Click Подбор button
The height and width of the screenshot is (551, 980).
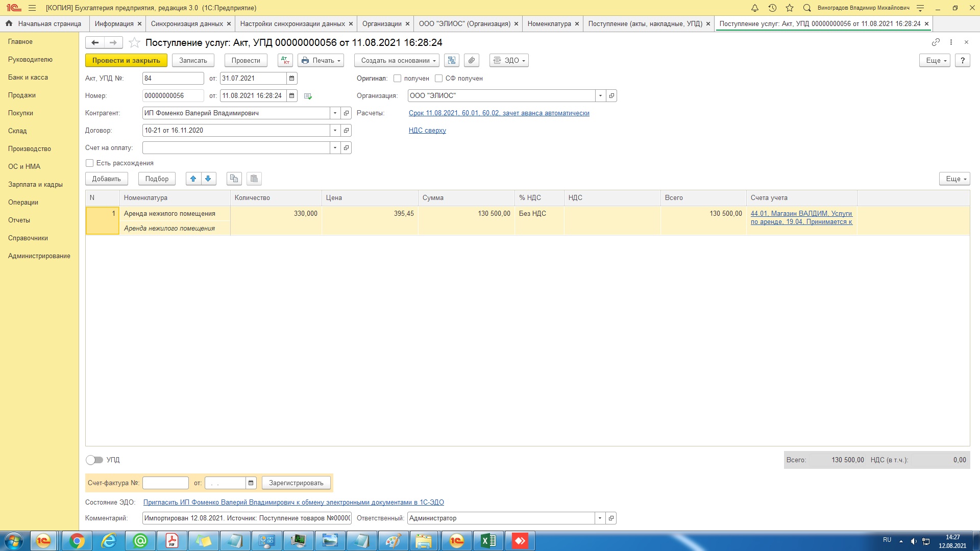157,179
